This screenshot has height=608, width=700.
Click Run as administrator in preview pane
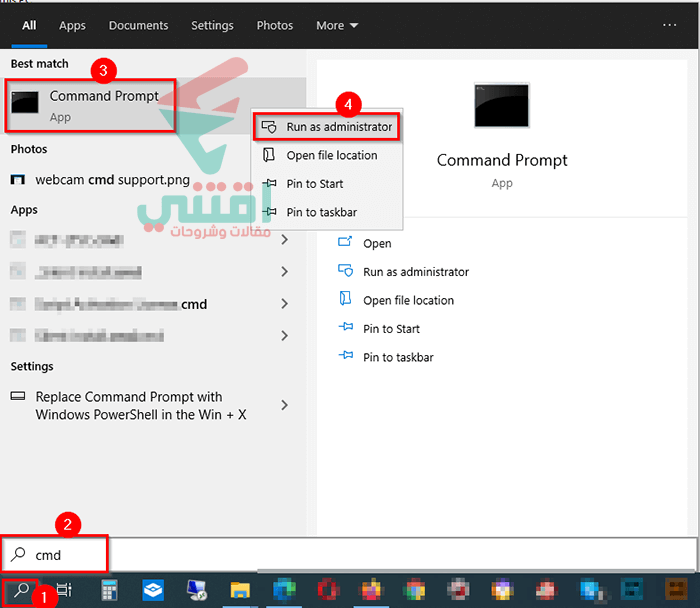(x=416, y=272)
